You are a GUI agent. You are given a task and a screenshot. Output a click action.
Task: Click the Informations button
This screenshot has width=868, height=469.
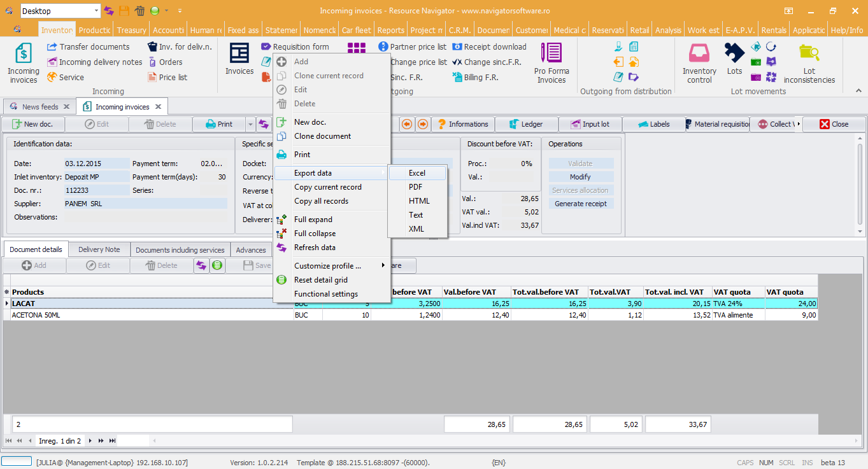[462, 124]
